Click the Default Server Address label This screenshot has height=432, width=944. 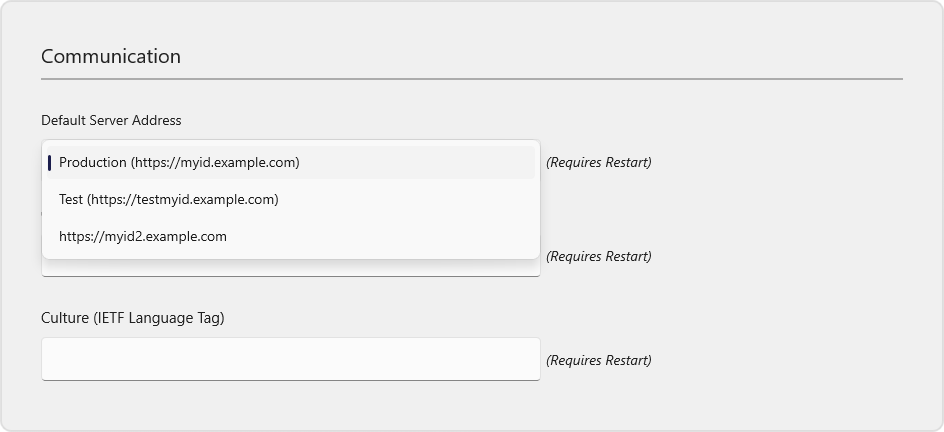111,120
